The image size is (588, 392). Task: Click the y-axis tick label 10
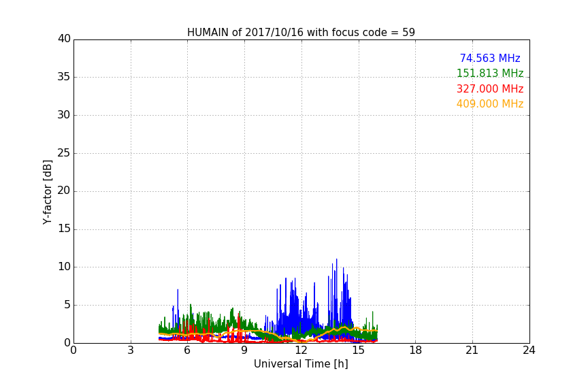pos(64,267)
